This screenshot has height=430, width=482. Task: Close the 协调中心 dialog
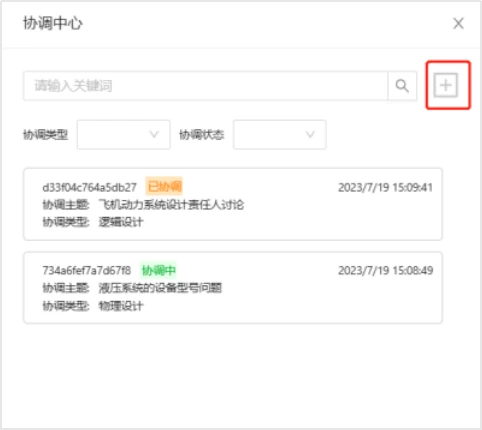pos(459,23)
